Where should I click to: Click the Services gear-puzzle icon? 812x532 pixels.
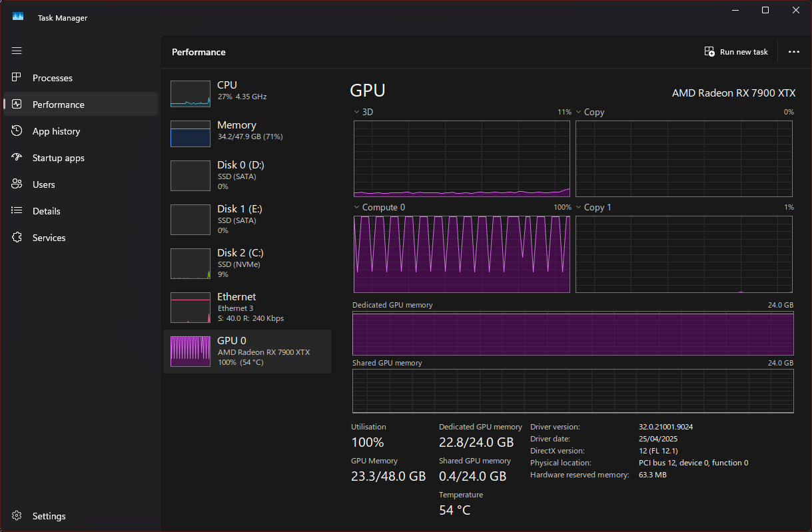tap(17, 238)
